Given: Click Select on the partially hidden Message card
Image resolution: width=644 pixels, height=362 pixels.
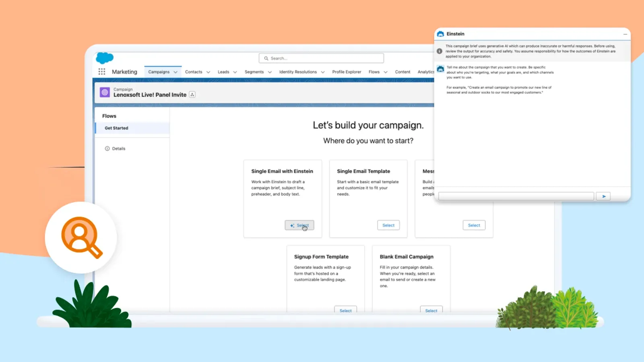Looking at the screenshot, I should coord(474,225).
